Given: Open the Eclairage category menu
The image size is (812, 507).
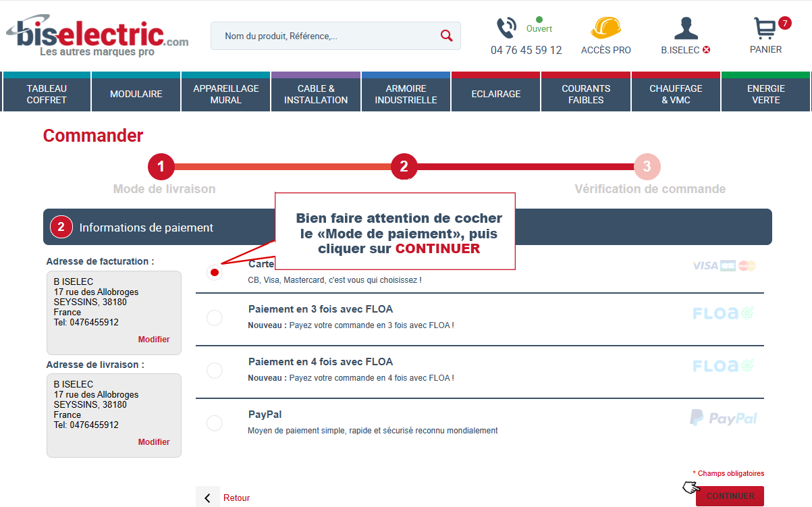Looking at the screenshot, I should 496,94.
